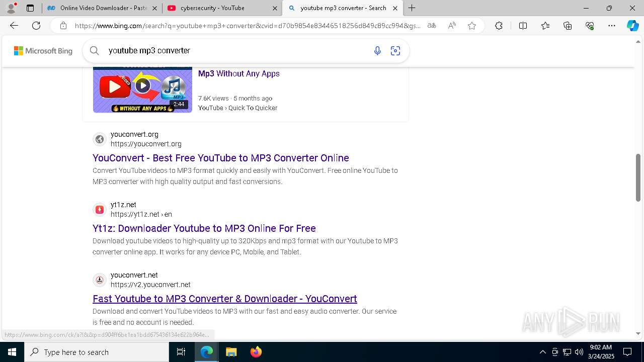Launch the Copilot sidebar icon
This screenshot has width=644, height=362.
coord(632,26)
